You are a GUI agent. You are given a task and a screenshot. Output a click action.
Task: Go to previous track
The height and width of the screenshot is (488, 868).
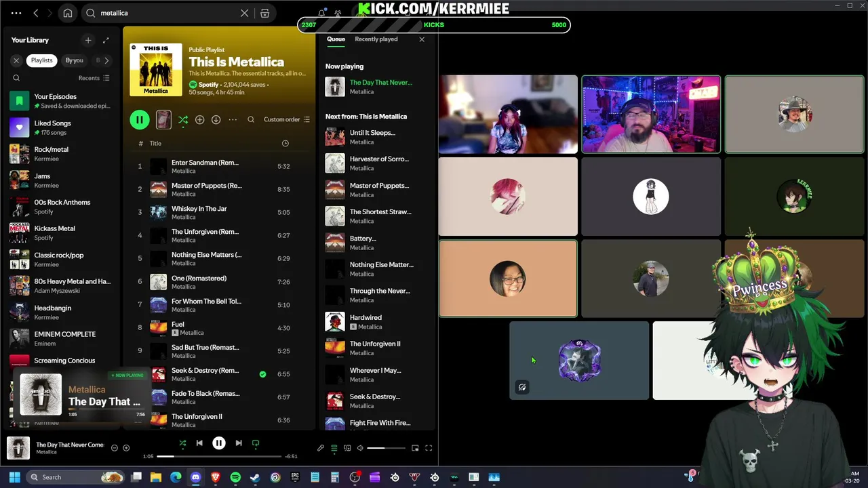199,443
